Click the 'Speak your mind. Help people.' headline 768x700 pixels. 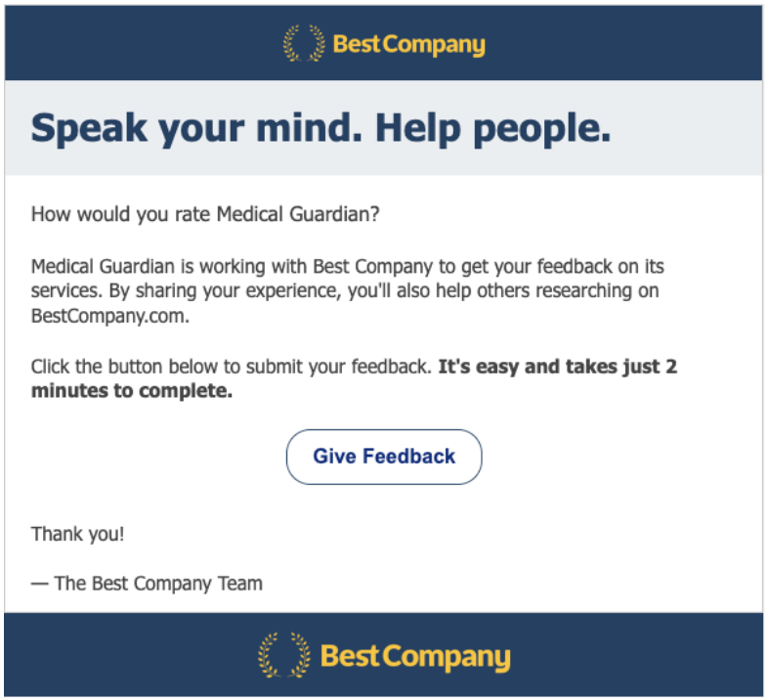click(x=320, y=128)
